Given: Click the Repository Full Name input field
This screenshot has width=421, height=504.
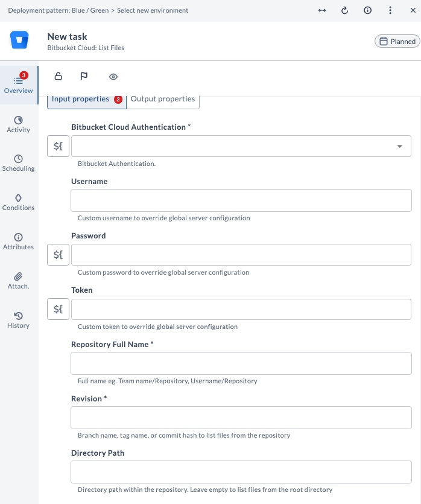Looking at the screenshot, I should tap(241, 363).
